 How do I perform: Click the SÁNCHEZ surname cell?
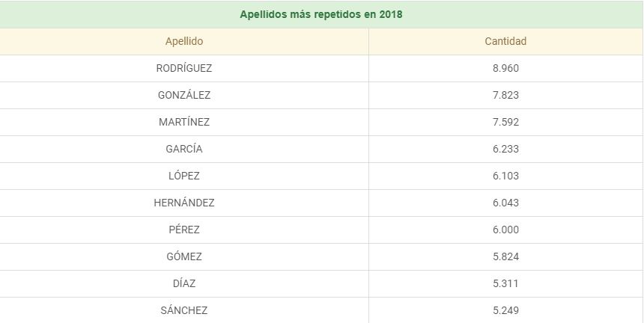coord(184,310)
